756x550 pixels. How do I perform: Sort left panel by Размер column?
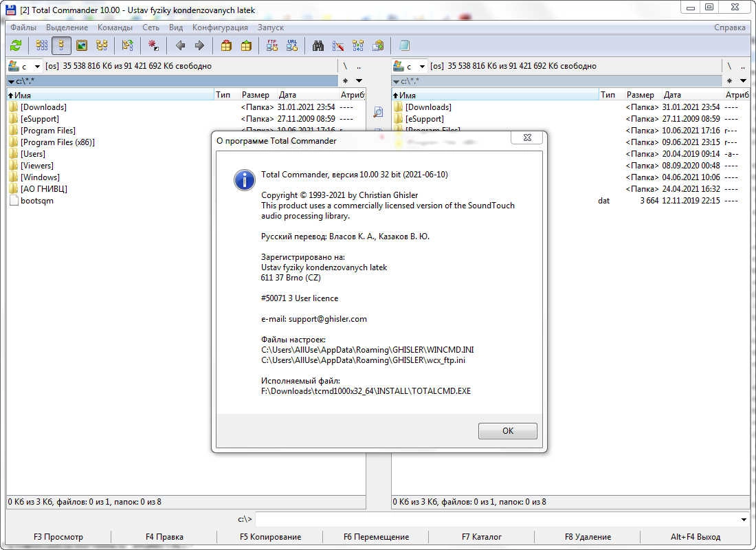[258, 95]
